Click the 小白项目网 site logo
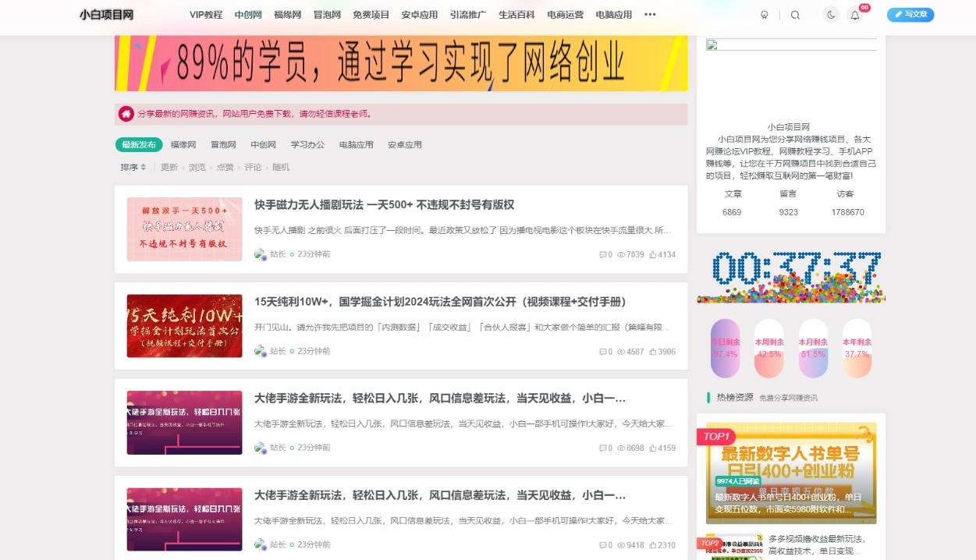The image size is (976, 560). pos(106,15)
